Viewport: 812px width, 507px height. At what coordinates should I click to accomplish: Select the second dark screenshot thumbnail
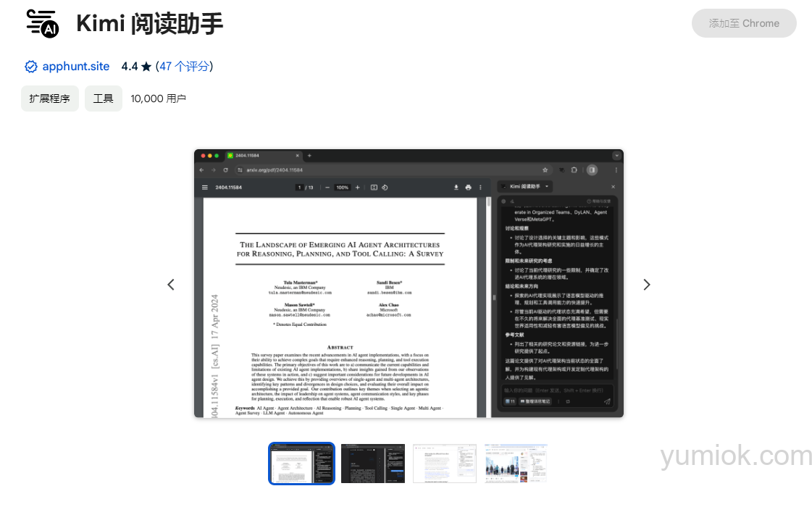pos(373,464)
